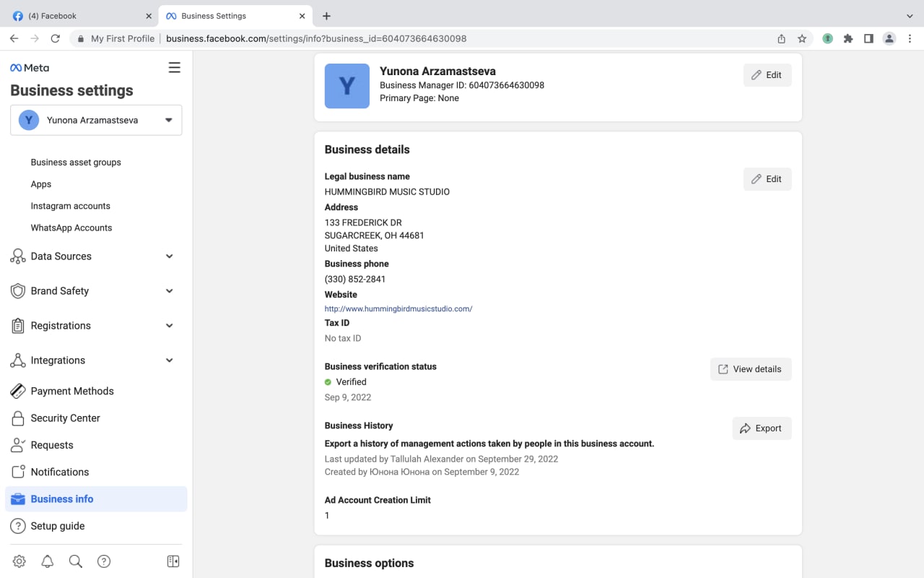The image size is (924, 578).
Task: Toggle the browser side panel icon
Action: click(x=868, y=38)
